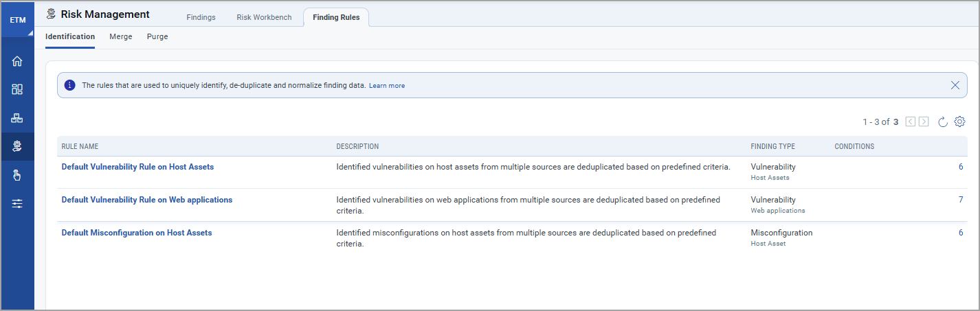
Task: Open the 7 conditions for Web applications rule
Action: coord(961,200)
